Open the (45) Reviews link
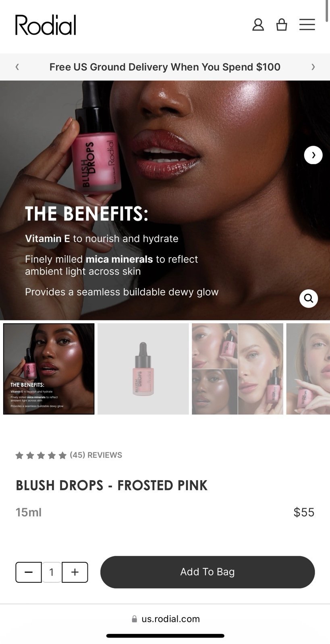330x644 pixels. point(96,455)
